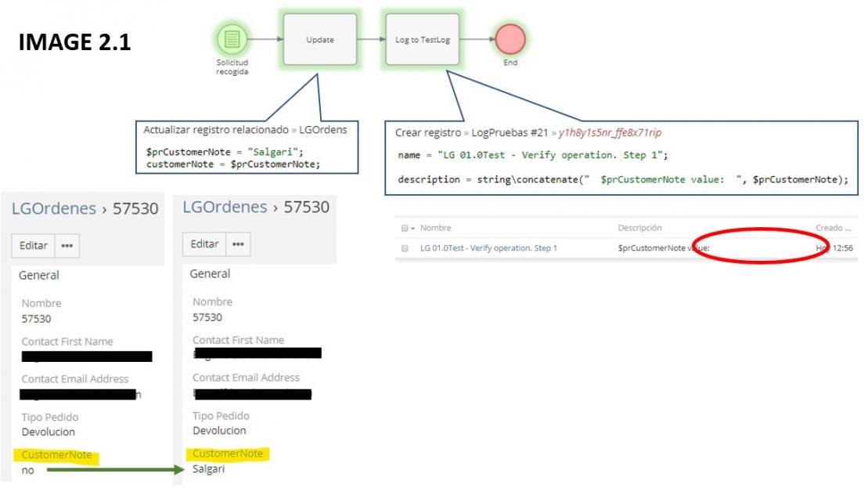Click the red End event circle
The width and height of the screenshot is (868, 488).
click(x=510, y=39)
